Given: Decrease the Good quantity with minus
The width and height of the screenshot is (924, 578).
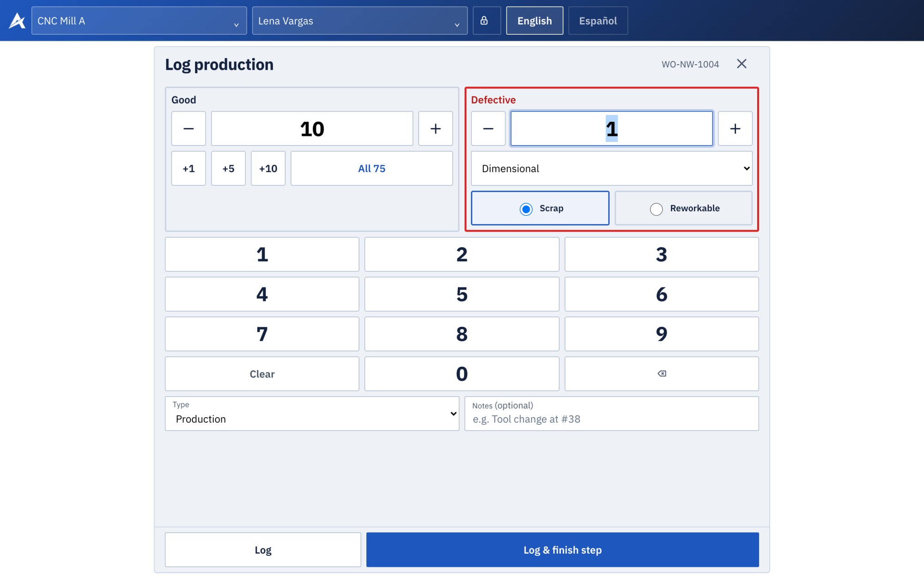Looking at the screenshot, I should point(188,129).
